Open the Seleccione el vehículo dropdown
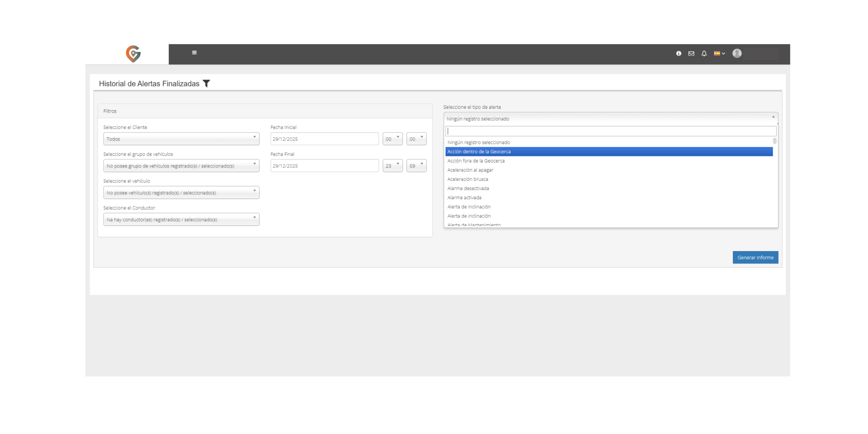 pos(181,193)
